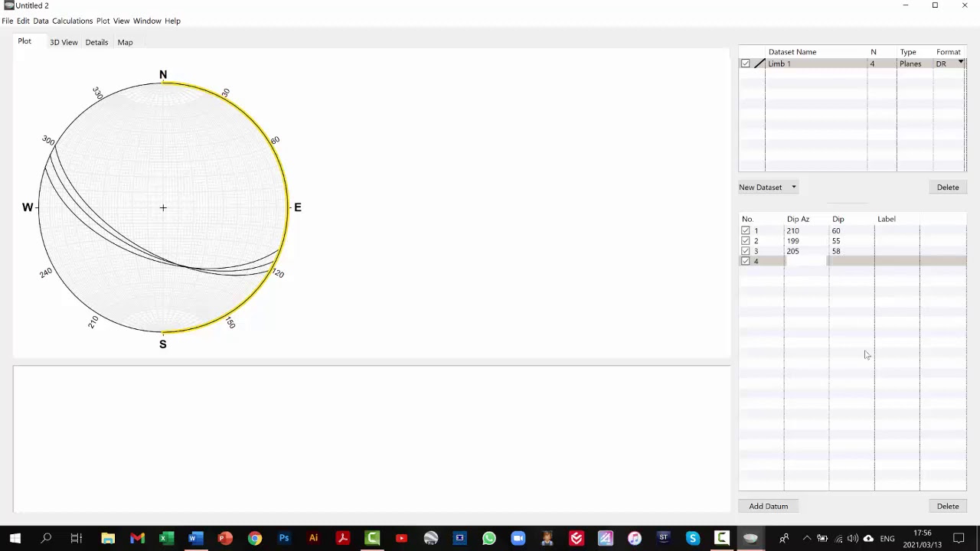Open Word from the taskbar
980x551 pixels.
point(195,539)
